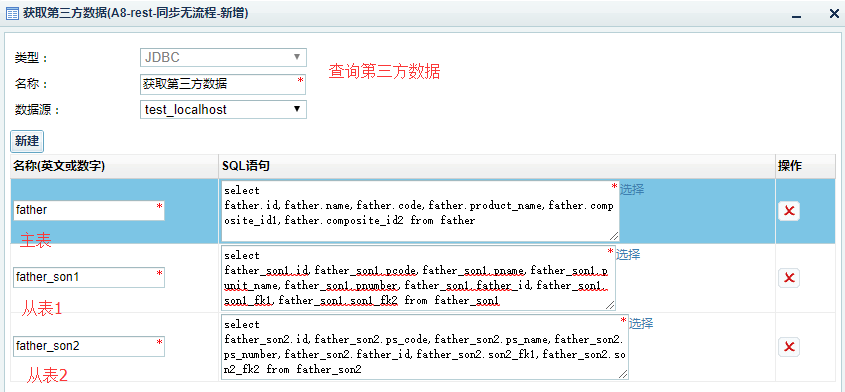Delete the father_son1 row with red X
Viewport: 845px width, 392px height.
789,278
